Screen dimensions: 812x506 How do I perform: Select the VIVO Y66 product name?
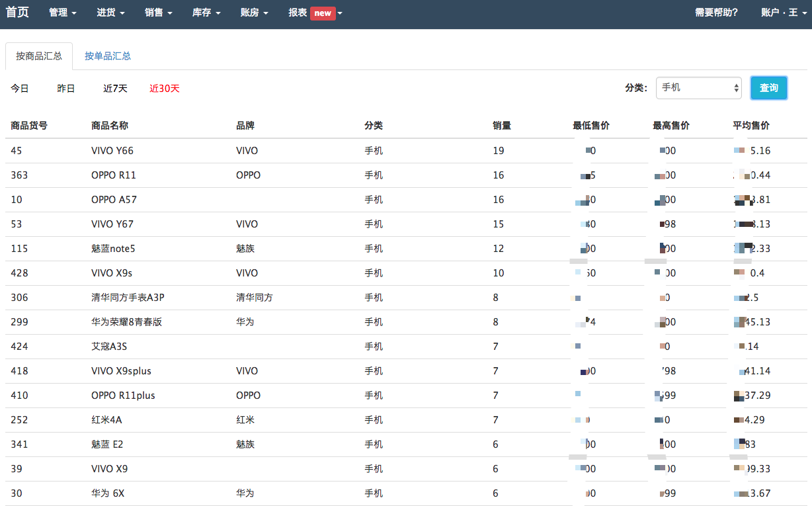click(x=112, y=151)
